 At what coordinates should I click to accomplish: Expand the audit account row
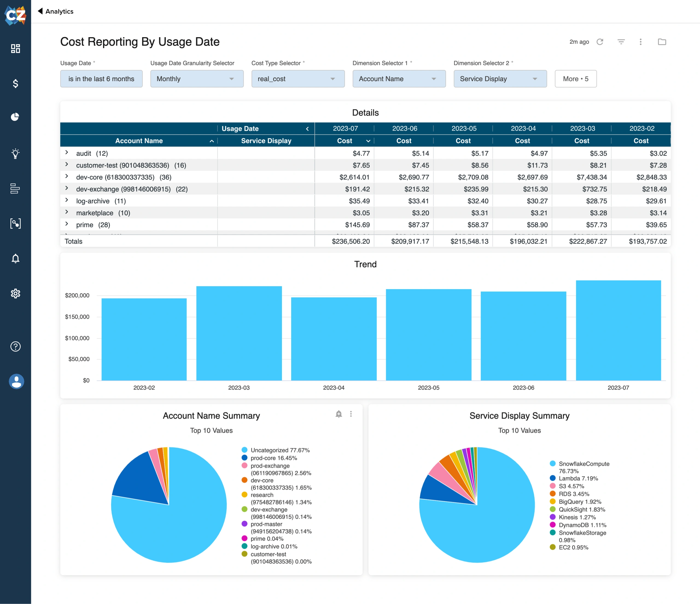(66, 153)
